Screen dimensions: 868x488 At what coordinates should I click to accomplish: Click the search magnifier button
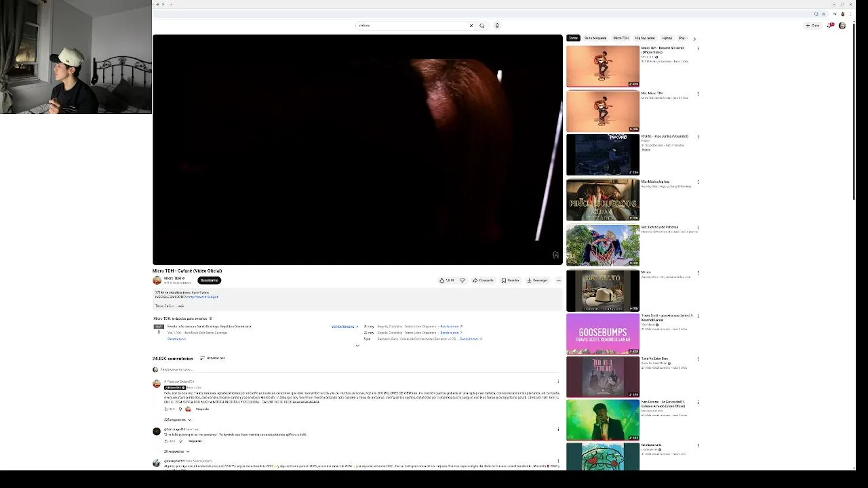(482, 26)
